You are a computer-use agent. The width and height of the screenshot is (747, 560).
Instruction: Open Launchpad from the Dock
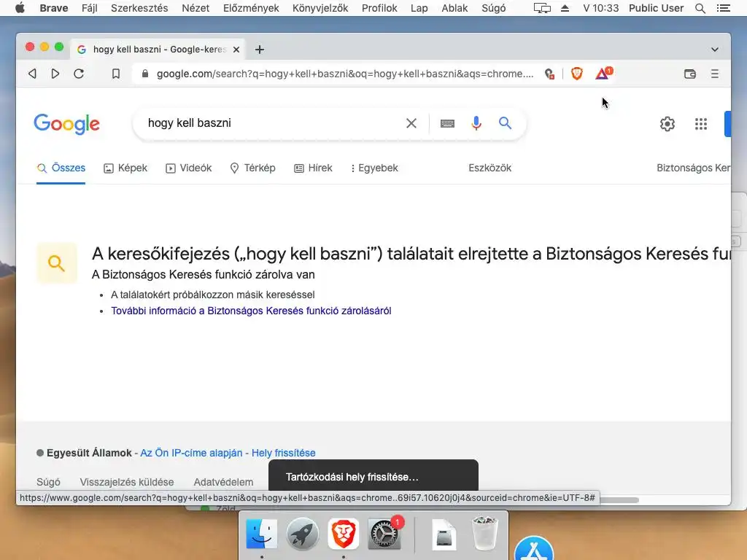coord(303,534)
